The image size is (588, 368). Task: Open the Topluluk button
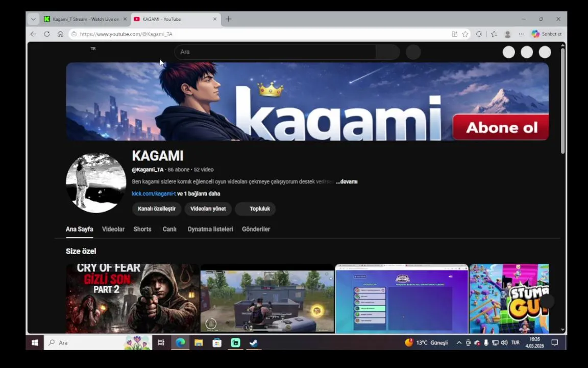point(255,209)
